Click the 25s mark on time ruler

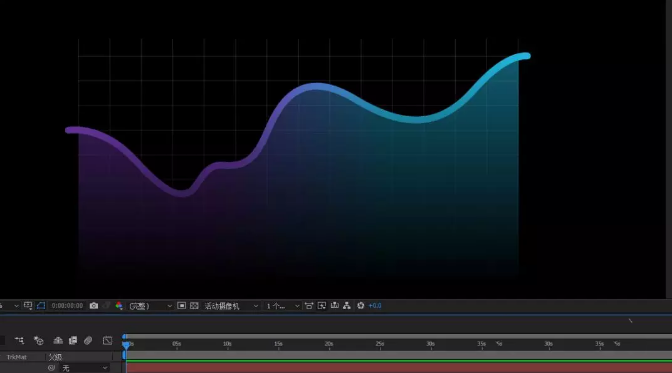click(380, 344)
